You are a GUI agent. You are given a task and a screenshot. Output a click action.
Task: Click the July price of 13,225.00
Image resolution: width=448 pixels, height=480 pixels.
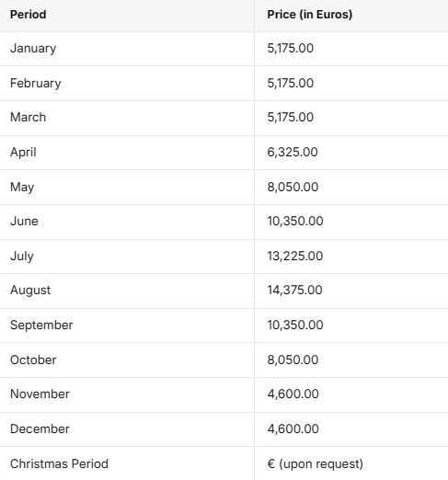(x=295, y=256)
